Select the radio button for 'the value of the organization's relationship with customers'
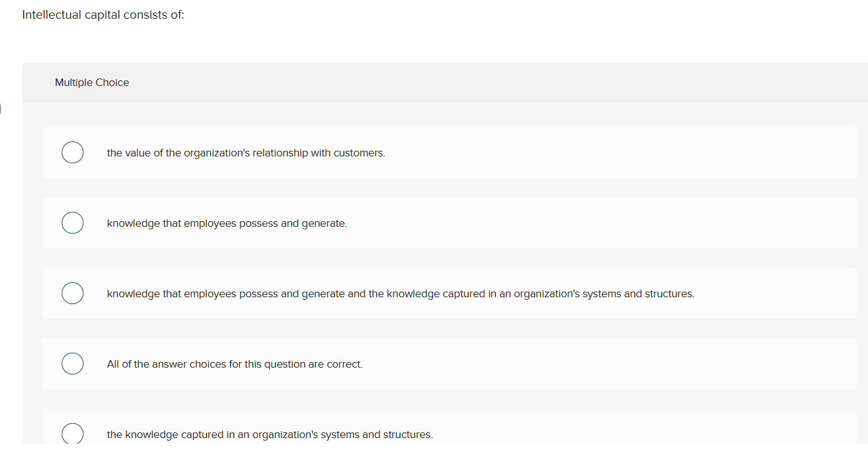 [x=72, y=152]
